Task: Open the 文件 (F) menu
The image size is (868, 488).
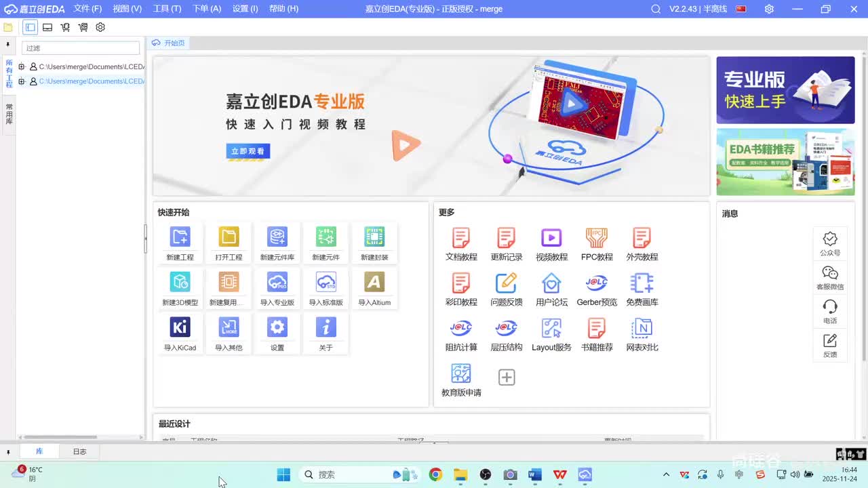Action: click(87, 9)
